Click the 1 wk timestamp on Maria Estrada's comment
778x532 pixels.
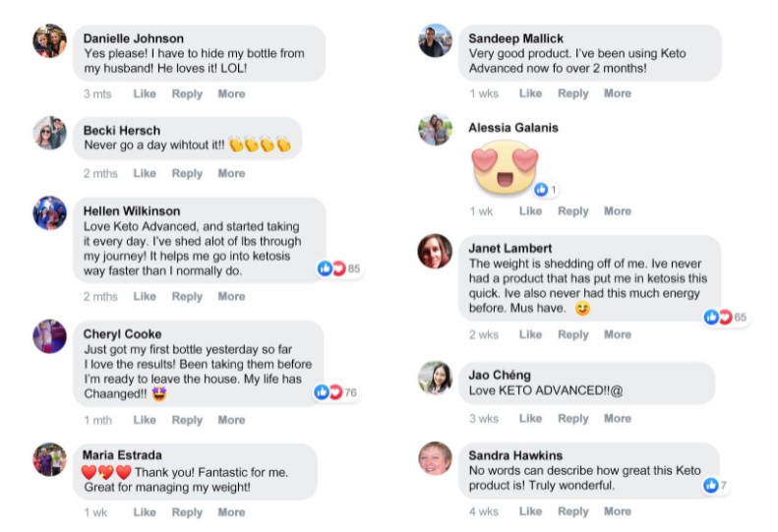[95, 512]
